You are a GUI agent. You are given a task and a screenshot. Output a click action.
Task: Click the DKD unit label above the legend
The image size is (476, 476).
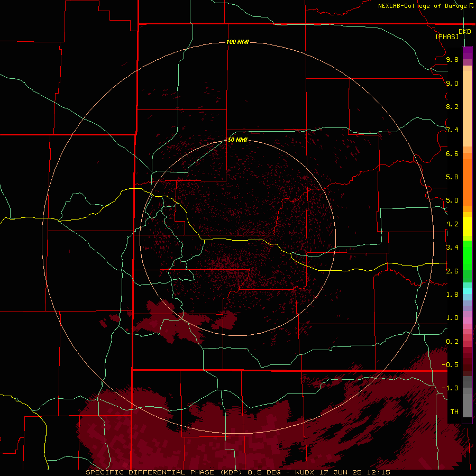465,32
